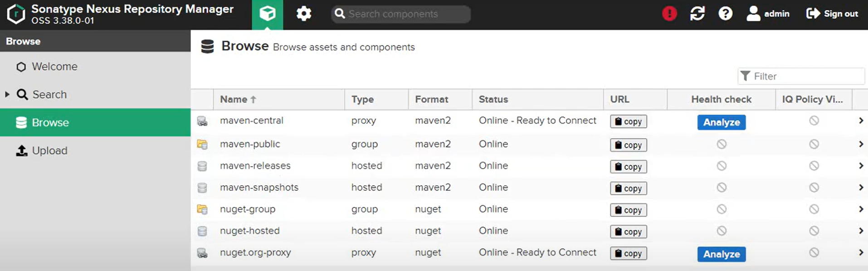Analyze the nuget.org-proxy repository

(x=722, y=254)
